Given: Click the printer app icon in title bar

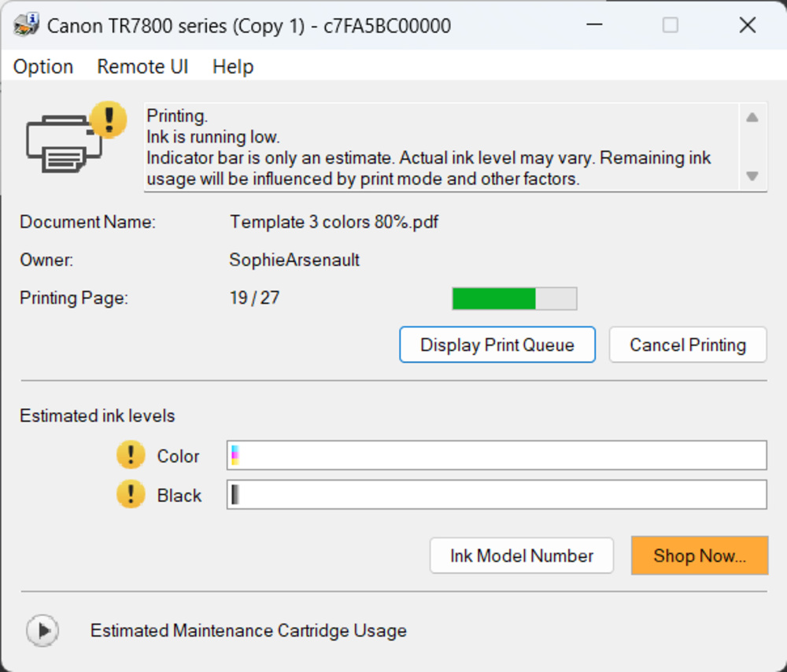Looking at the screenshot, I should [26, 25].
